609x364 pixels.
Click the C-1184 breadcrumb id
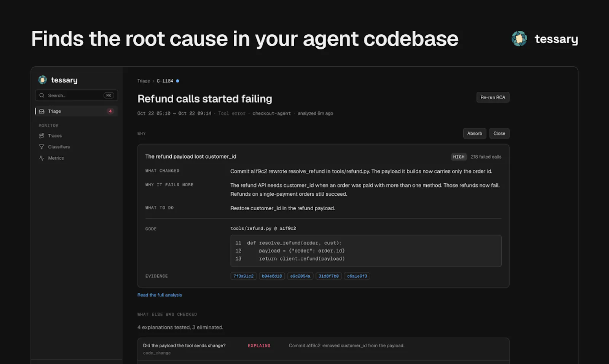click(165, 81)
